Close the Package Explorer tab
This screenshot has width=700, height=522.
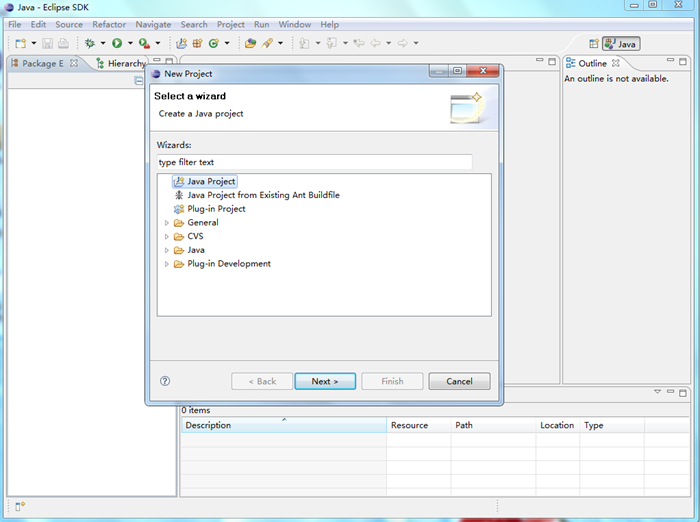74,63
